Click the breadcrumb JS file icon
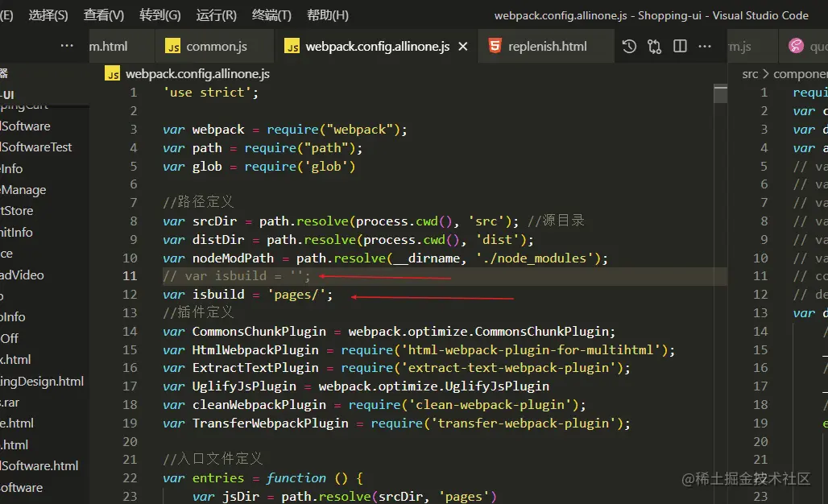The width and height of the screenshot is (828, 504). coord(113,74)
